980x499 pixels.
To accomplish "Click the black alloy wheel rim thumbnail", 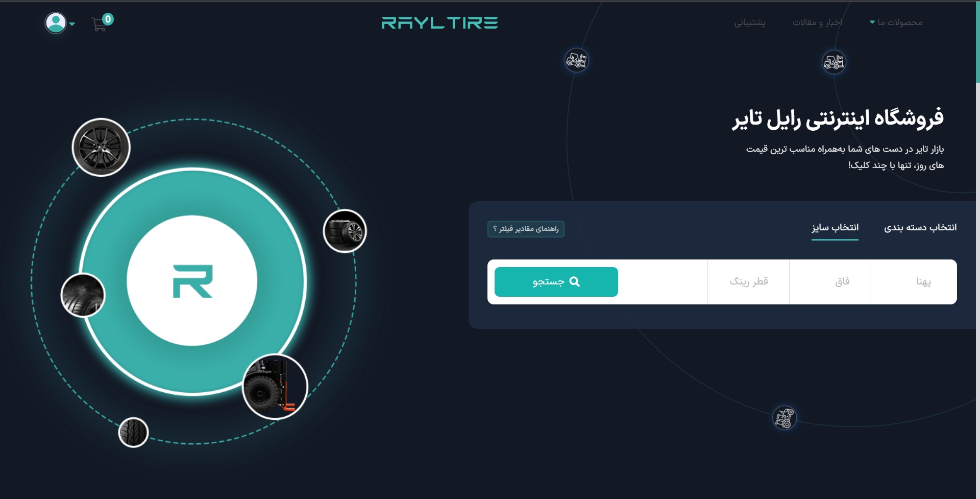I will coord(101,148).
